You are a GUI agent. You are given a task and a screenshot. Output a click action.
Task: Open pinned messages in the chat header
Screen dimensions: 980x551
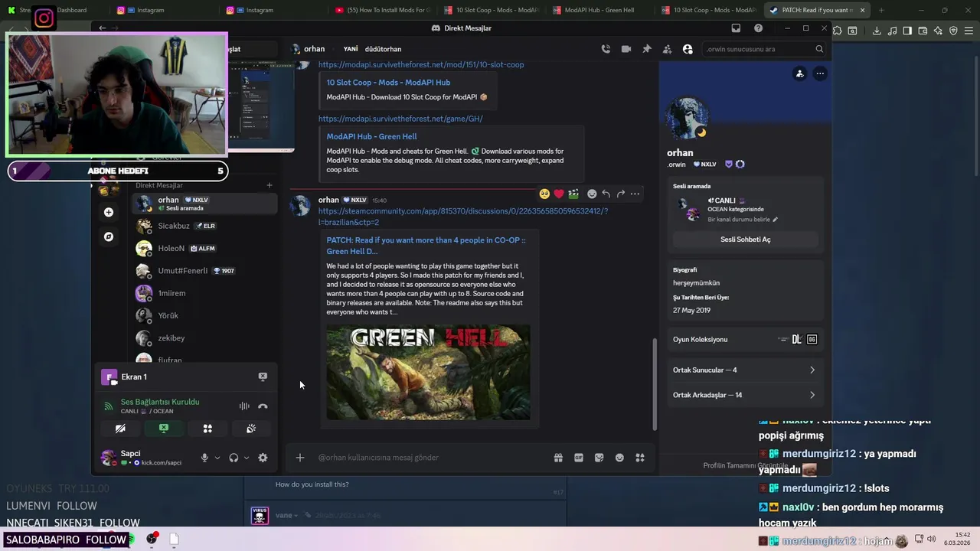point(647,49)
